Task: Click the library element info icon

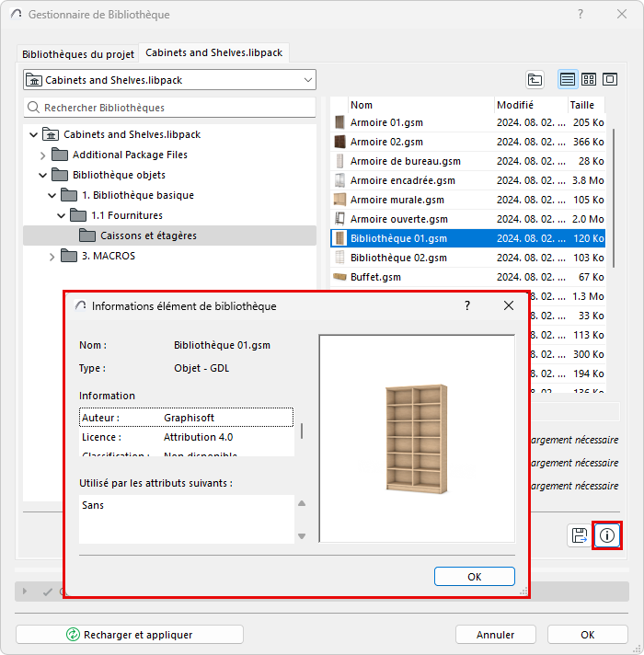Action: tap(607, 535)
